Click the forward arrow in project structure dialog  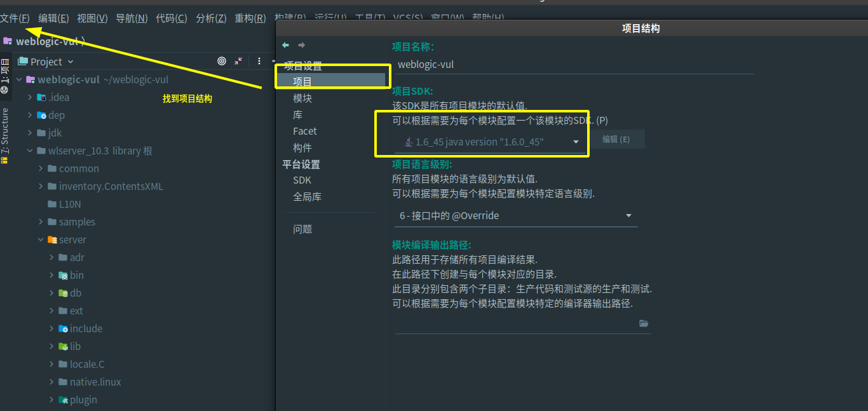pos(301,45)
